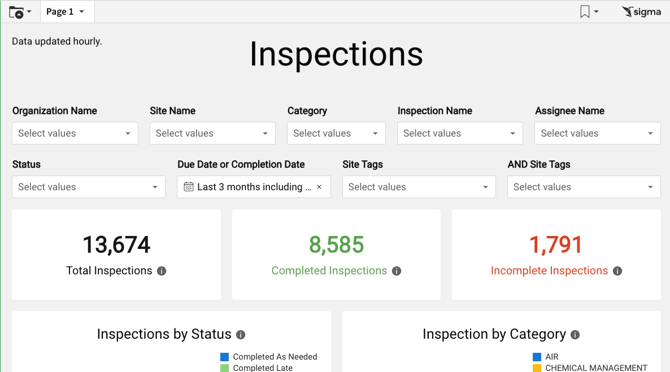670x372 pixels.
Task: Open the AND Site Tags dropdown
Action: pyautogui.click(x=584, y=187)
